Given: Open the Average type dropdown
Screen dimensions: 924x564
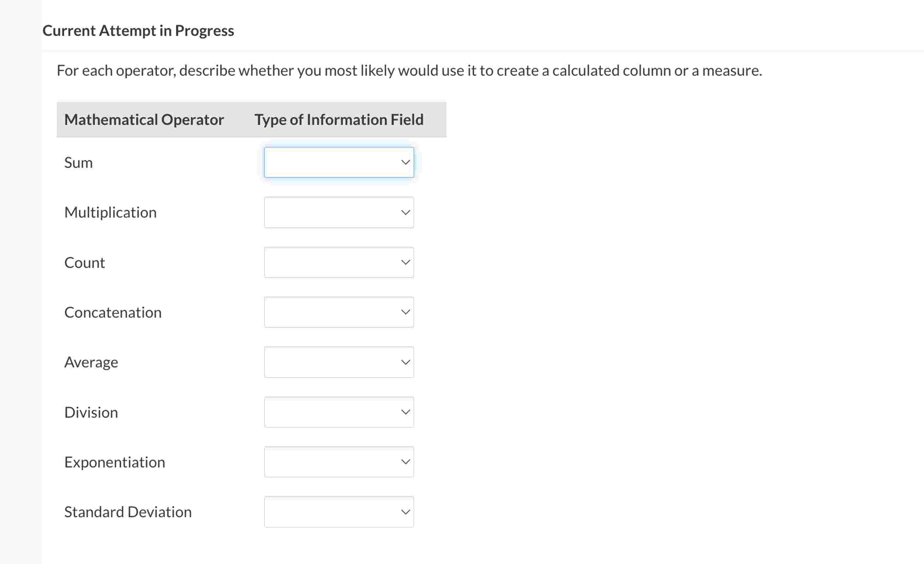Looking at the screenshot, I should tap(338, 362).
